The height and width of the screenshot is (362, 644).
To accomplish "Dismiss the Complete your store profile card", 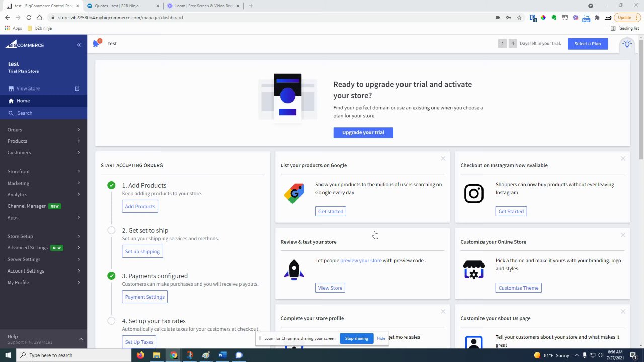I will pos(443,312).
